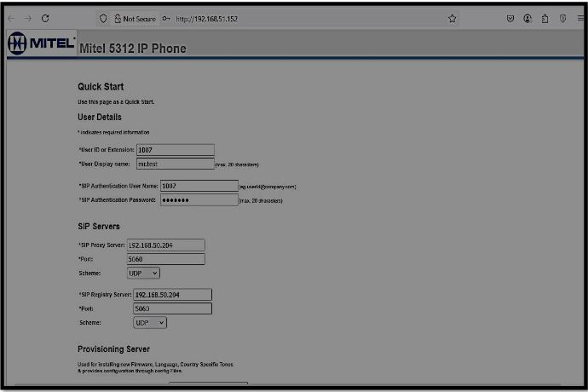Click the SIP Servers heading

point(99,226)
